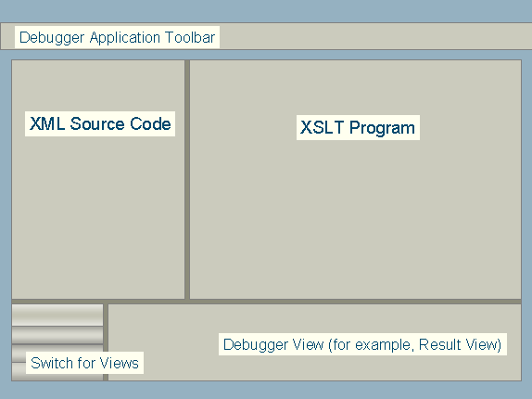Select the XSLT Program label

pyautogui.click(x=358, y=128)
